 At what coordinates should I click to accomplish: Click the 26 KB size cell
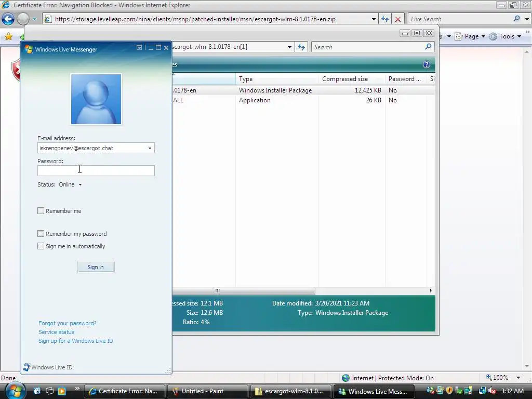374,100
